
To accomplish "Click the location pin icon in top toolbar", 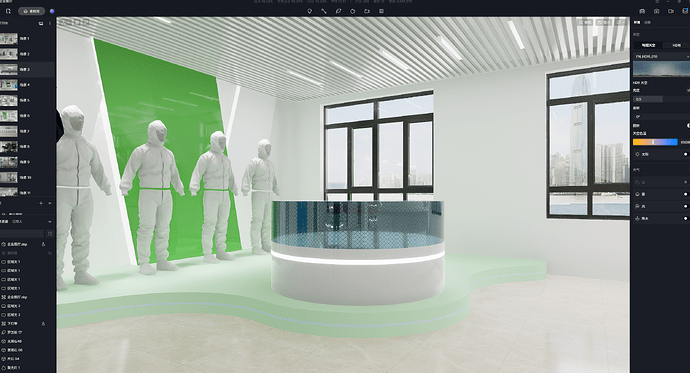I will click(309, 11).
